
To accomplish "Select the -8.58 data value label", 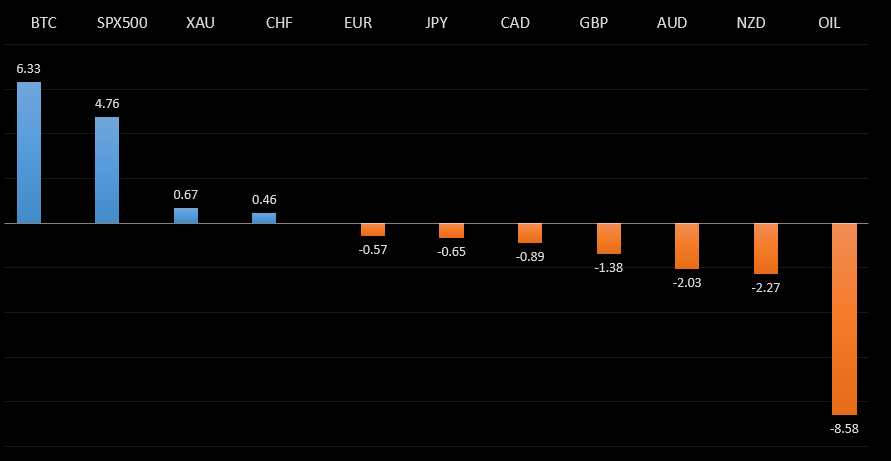I will tap(844, 428).
